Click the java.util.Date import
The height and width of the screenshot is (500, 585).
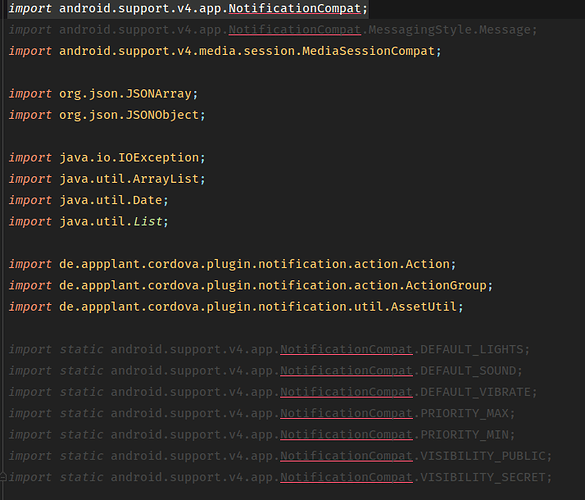pyautogui.click(x=111, y=200)
